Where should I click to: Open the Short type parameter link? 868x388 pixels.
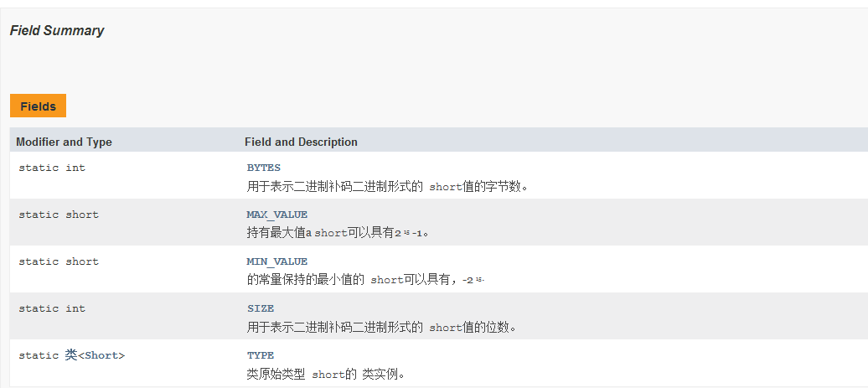coord(102,355)
